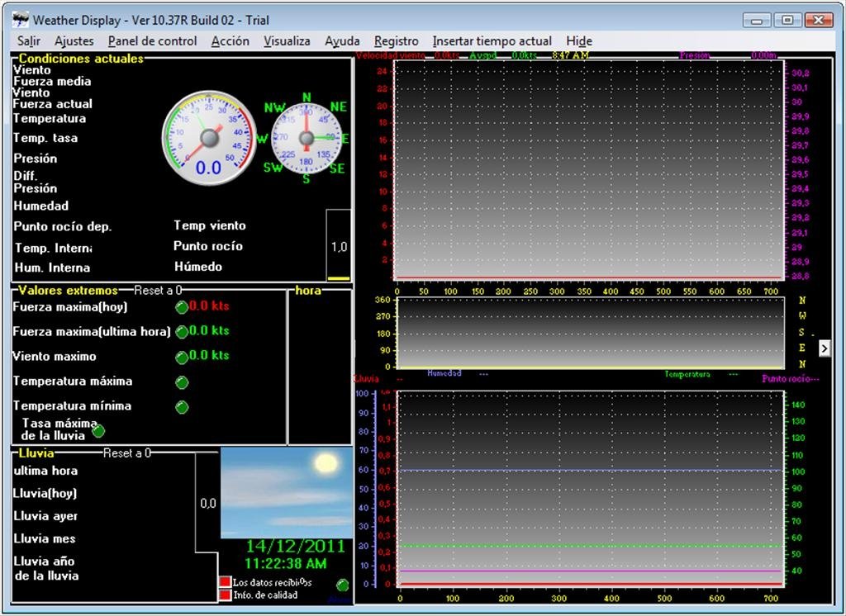Image resolution: width=846 pixels, height=616 pixels.
Task: Open the Panel de control menu
Action: coord(152,41)
